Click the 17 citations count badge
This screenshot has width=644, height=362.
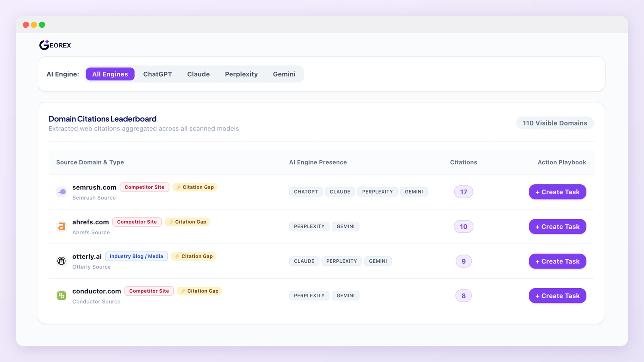click(x=463, y=192)
